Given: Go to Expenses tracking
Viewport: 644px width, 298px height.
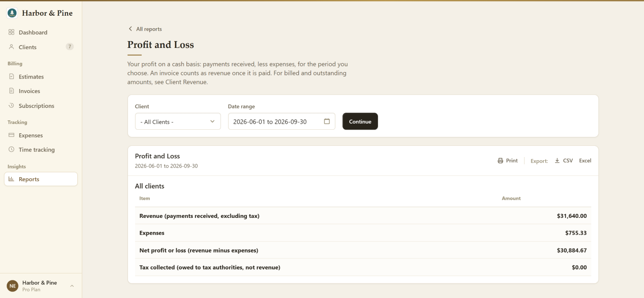Looking at the screenshot, I should [x=41, y=135].
